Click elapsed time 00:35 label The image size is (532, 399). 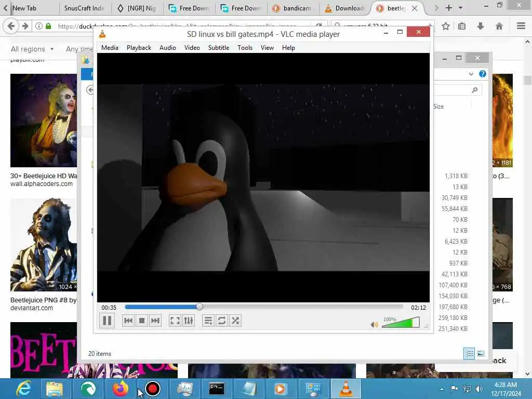[109, 308]
